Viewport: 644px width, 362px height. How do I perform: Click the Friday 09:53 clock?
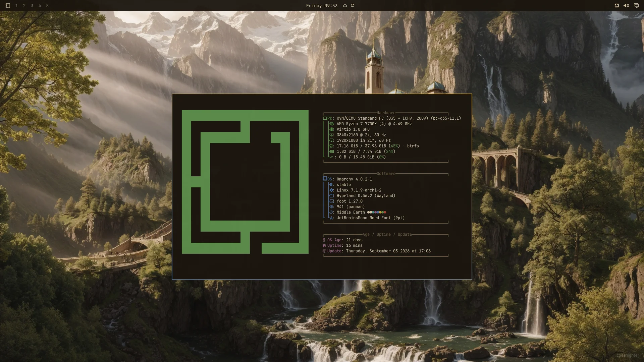click(x=322, y=6)
